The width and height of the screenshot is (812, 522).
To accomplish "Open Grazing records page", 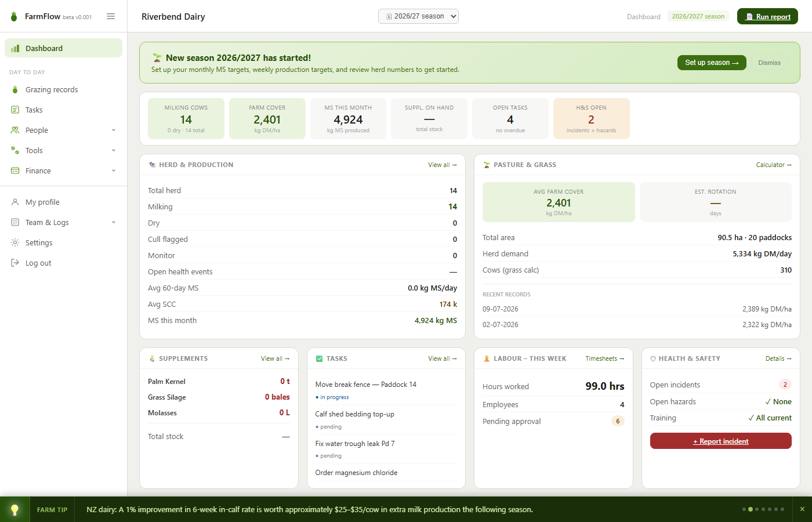I will tap(63, 89).
